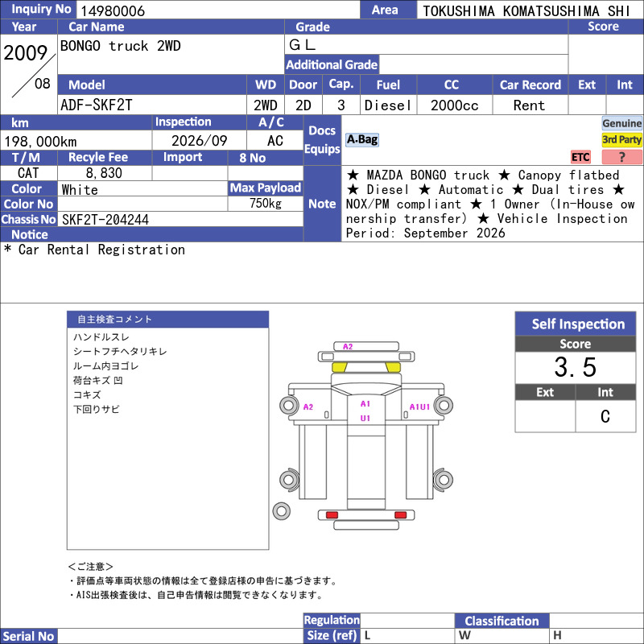644x644 pixels.
Task: Select the A2 mark on left door
Action: click(308, 407)
